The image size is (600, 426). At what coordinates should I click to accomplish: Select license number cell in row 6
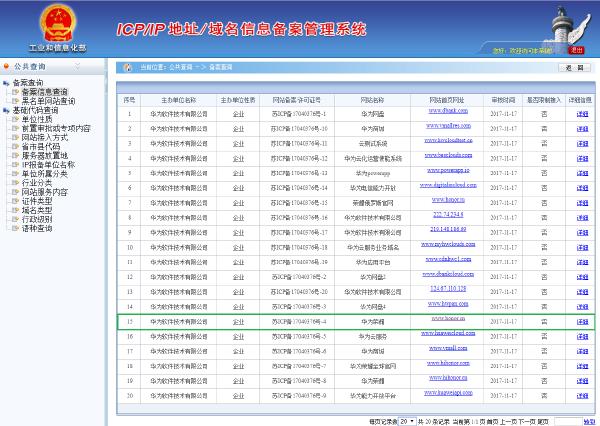[x=299, y=188]
